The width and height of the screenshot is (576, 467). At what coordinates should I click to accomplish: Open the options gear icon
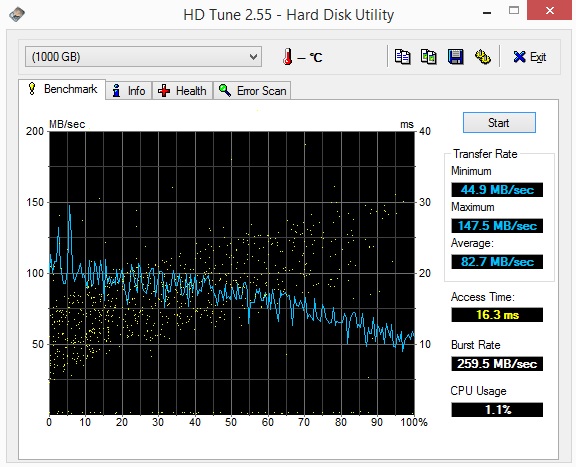[482, 57]
